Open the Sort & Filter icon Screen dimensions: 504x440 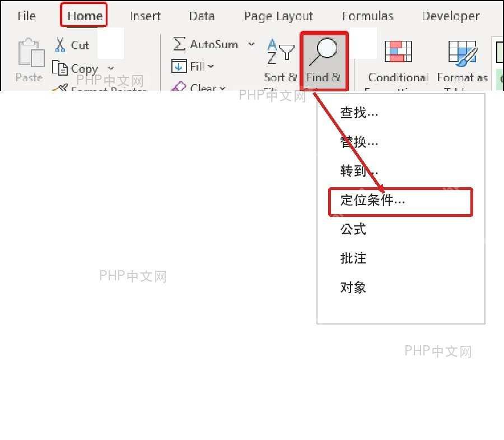pyautogui.click(x=281, y=52)
